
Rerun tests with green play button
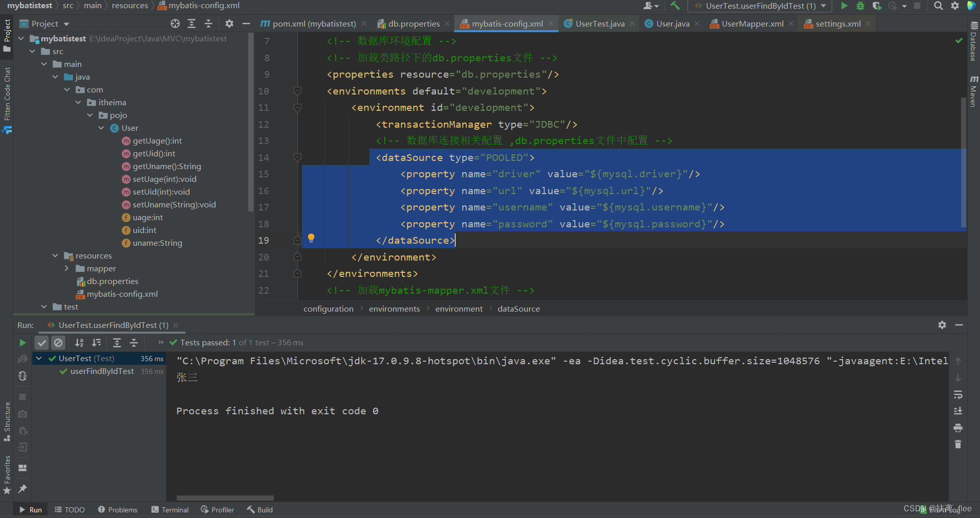pyautogui.click(x=22, y=343)
